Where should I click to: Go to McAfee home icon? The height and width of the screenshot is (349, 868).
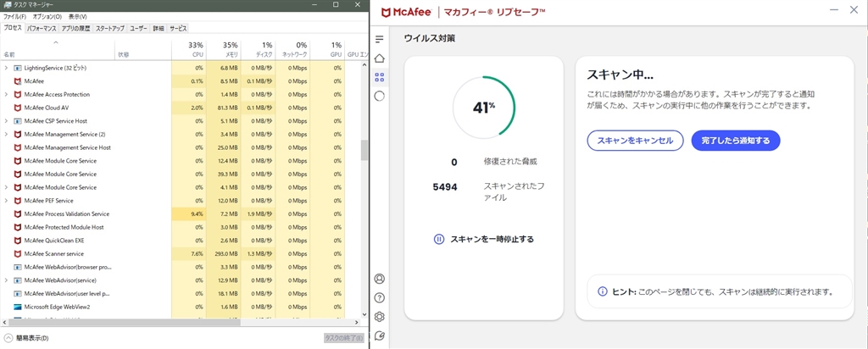pos(379,58)
